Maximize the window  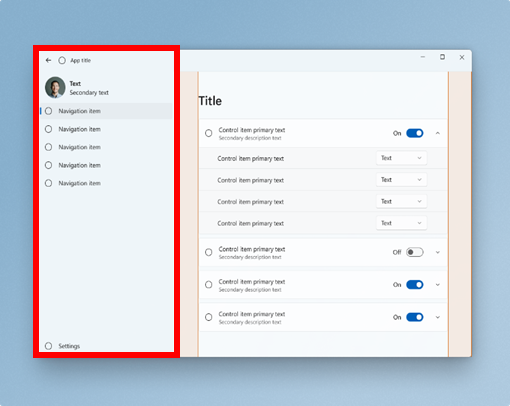click(442, 57)
